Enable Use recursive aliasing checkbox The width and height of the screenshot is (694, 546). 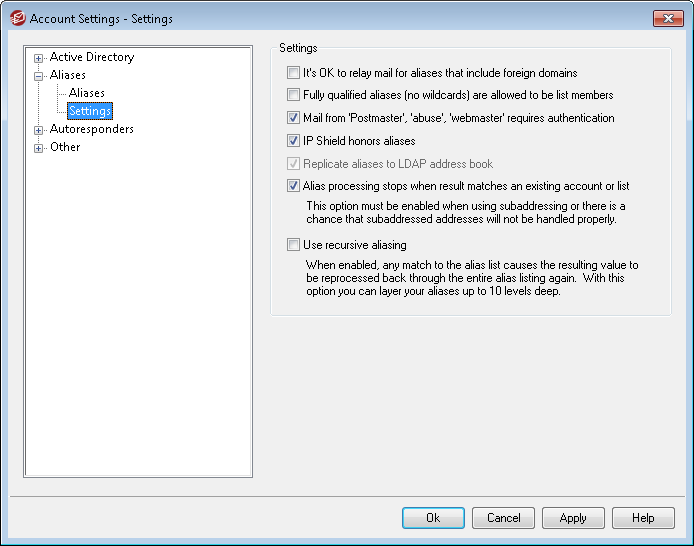293,245
